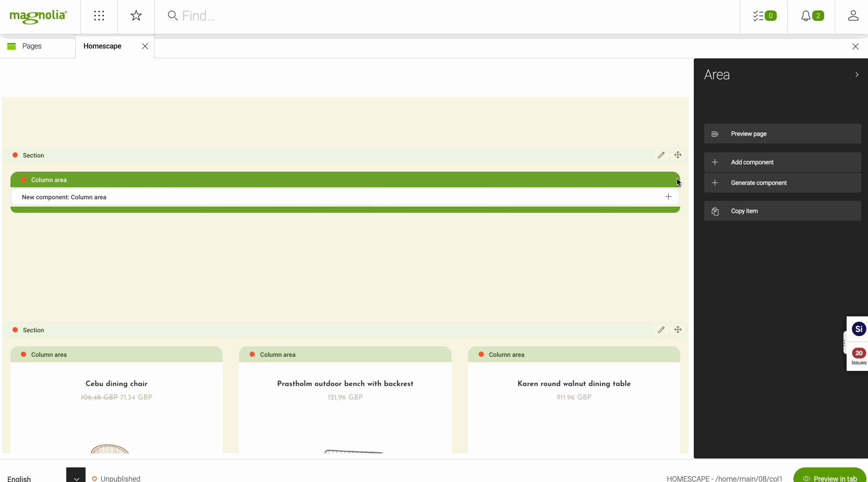
Task: Edit the first Section with pencil icon
Action: point(661,155)
